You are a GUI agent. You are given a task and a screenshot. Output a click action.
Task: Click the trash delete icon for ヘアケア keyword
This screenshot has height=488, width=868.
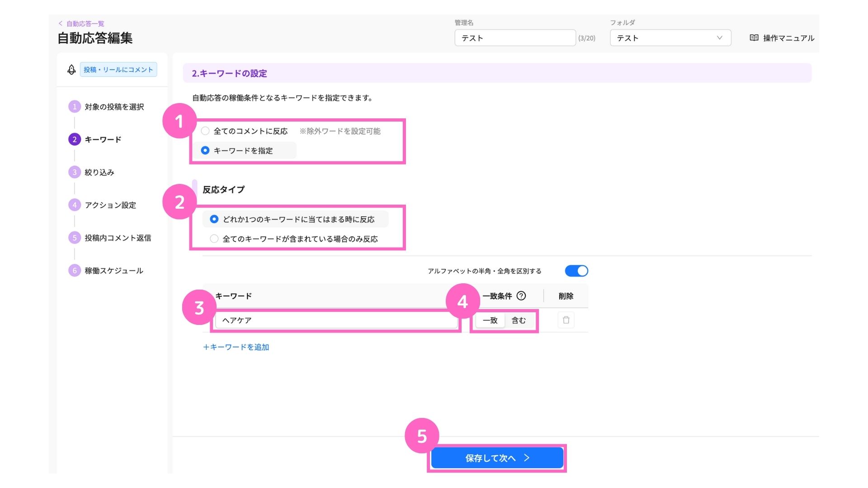coord(566,320)
